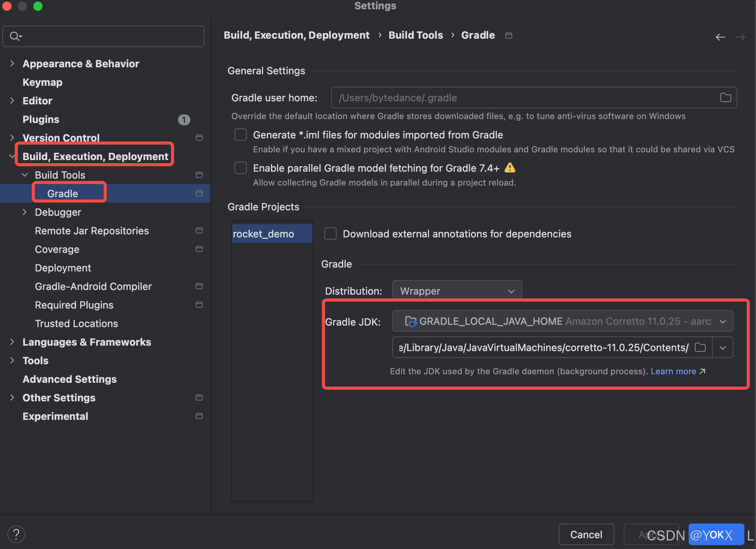Select Gradle-Android Compiler in sidebar
Viewport: 756px width, 549px height.
[x=93, y=286]
